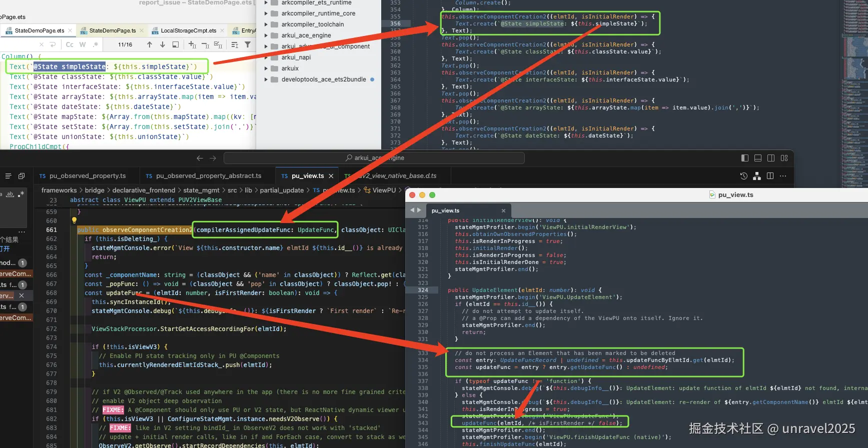Unselect occurrence icon in find bar

[x=205, y=44]
